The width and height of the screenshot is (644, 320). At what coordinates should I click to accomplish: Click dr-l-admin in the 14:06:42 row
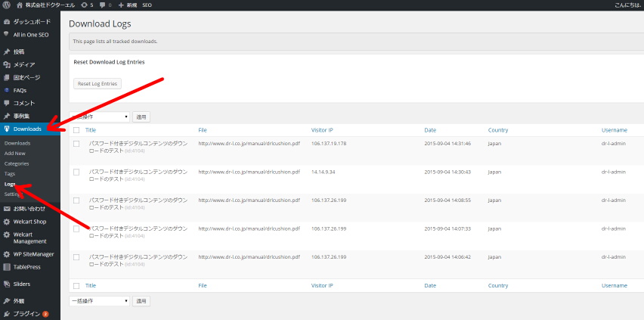click(613, 257)
